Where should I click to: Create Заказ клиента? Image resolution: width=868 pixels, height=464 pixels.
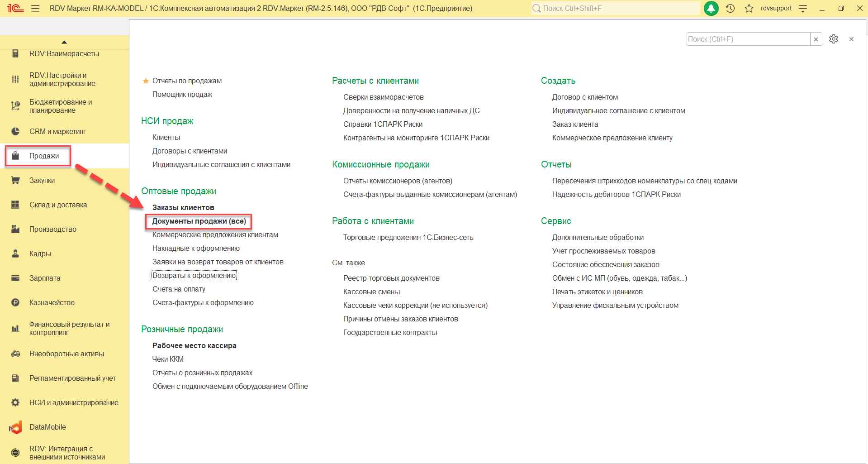575,124
